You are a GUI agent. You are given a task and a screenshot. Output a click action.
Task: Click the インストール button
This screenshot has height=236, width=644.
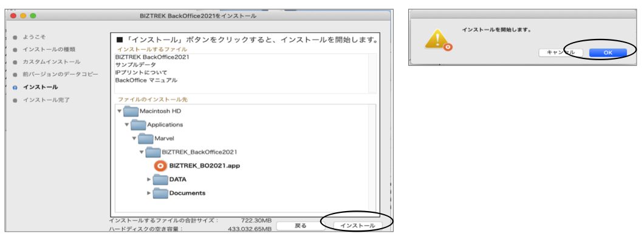coord(358,226)
